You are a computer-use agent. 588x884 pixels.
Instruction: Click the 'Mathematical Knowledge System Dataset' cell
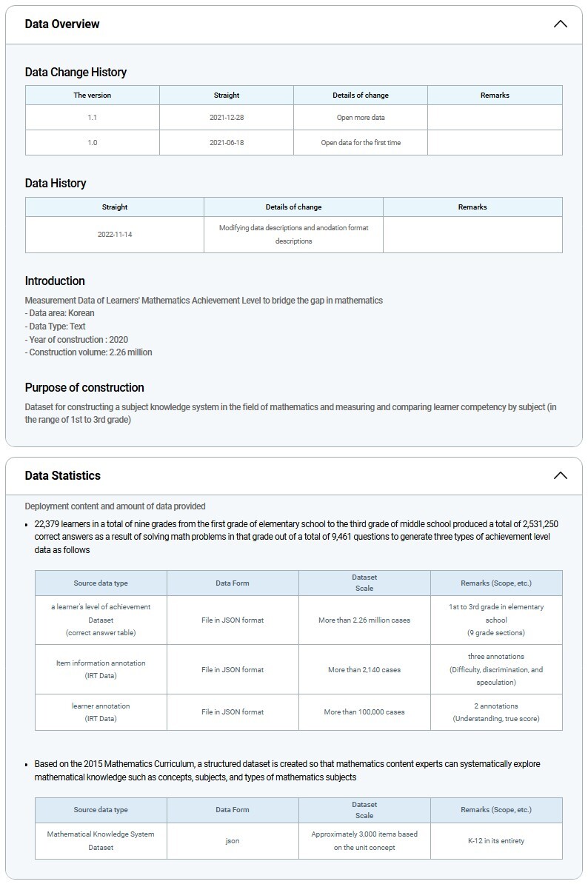101,840
